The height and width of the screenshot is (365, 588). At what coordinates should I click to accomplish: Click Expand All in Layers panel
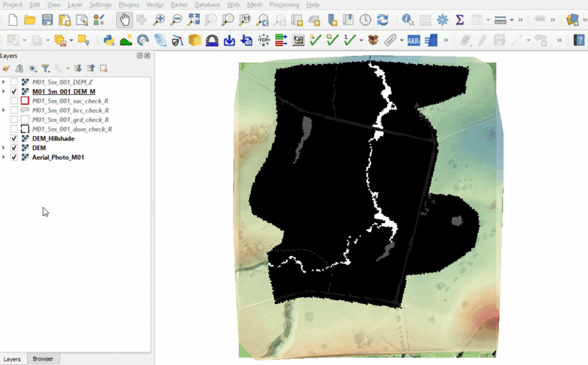pyautogui.click(x=79, y=68)
